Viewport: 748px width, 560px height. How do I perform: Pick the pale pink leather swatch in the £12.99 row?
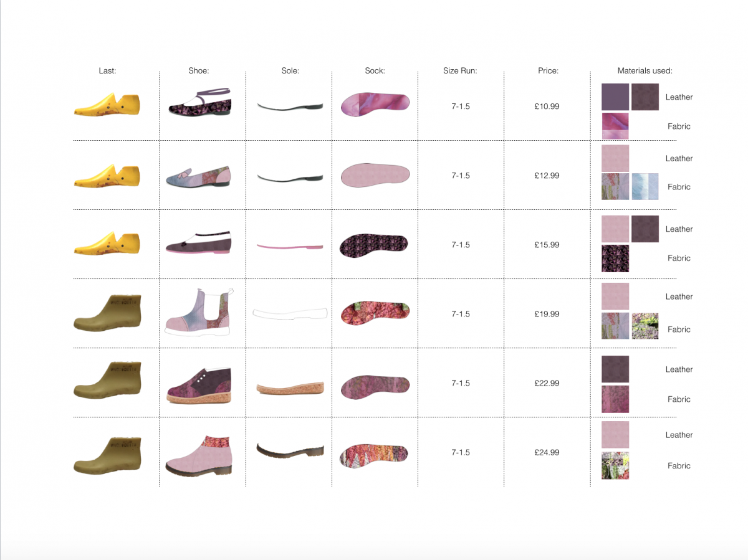[615, 158]
